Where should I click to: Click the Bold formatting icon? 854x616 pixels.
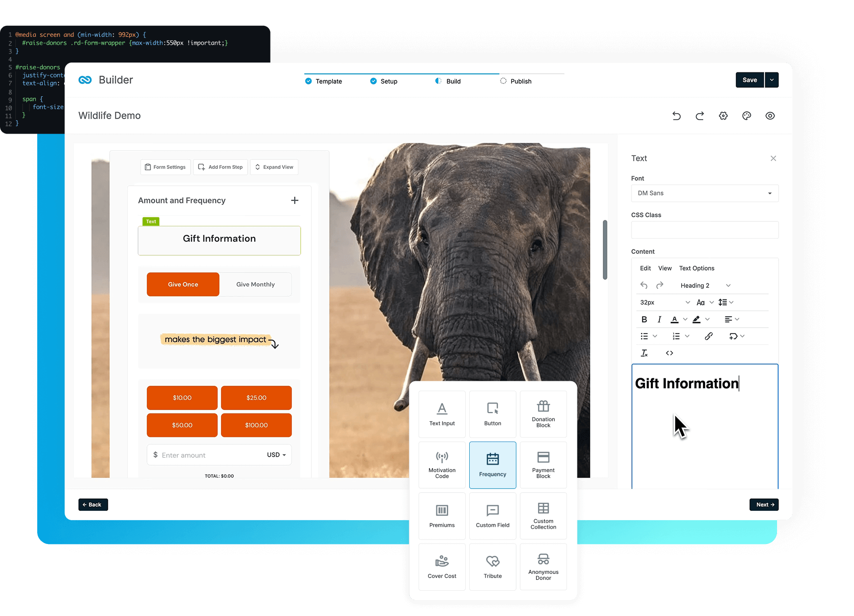tap(644, 319)
